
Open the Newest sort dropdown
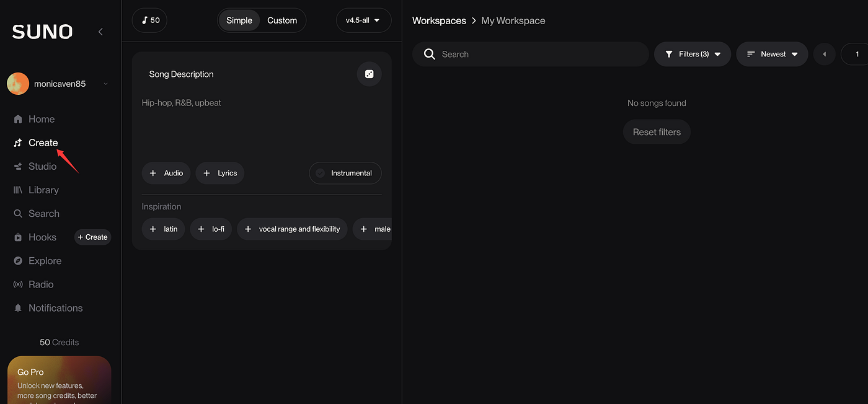click(772, 55)
